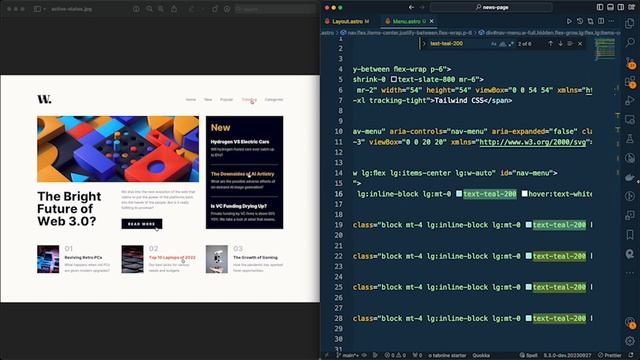
Task: Click the nav.flex breadcrumb segment
Action: coord(407,33)
